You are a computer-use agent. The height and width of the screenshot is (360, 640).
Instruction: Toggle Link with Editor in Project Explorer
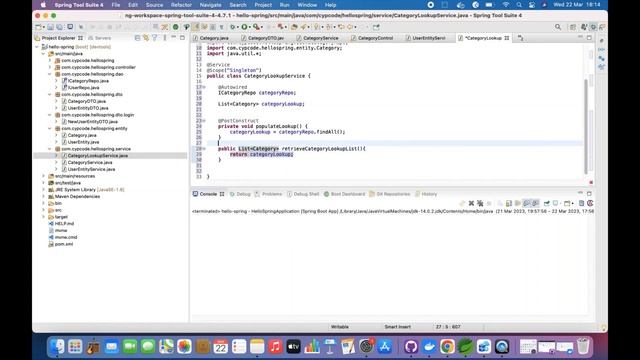click(146, 38)
